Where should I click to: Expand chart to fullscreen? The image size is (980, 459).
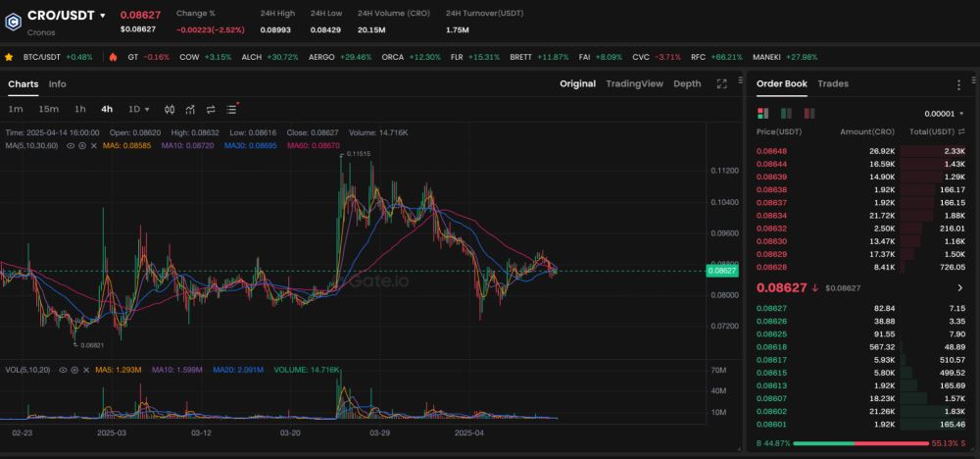(x=722, y=84)
